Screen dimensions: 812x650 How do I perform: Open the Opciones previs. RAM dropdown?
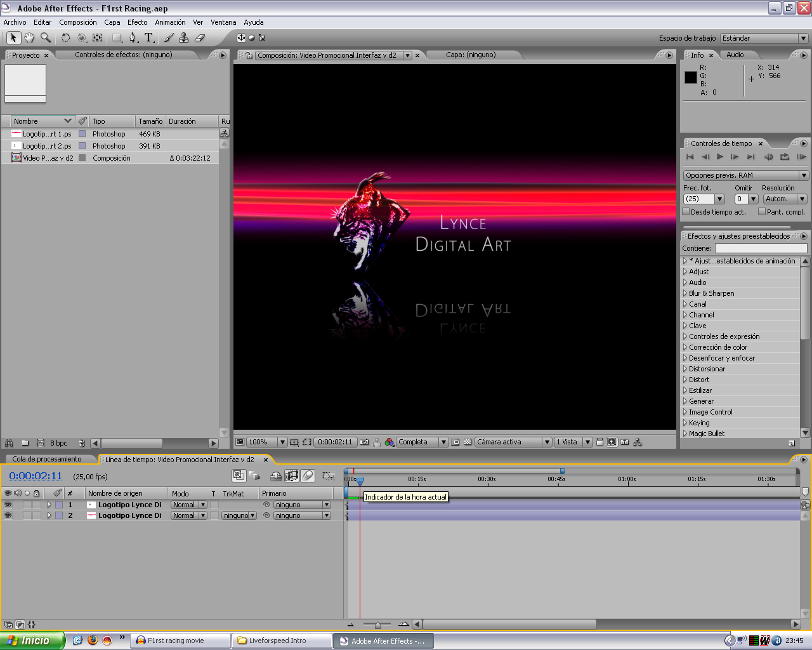tap(745, 175)
